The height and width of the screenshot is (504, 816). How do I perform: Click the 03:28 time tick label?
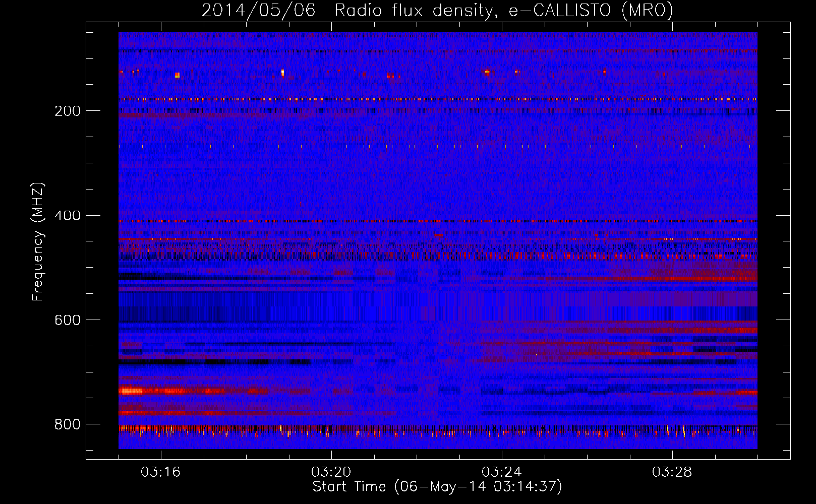pyautogui.click(x=672, y=472)
